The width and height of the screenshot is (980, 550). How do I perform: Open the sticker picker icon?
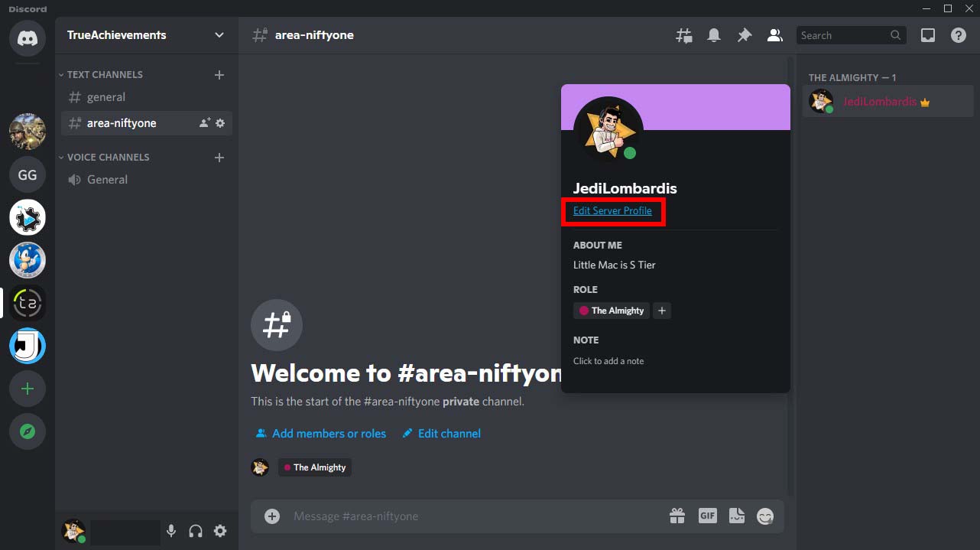[x=736, y=516]
